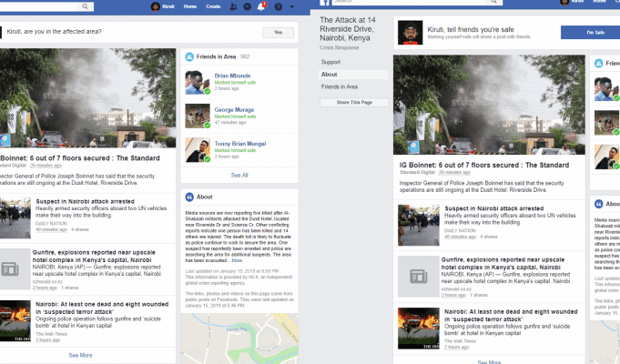Open main smoke photo in left window
Image resolution: width=620 pixels, height=364 pixels.
[x=87, y=98]
